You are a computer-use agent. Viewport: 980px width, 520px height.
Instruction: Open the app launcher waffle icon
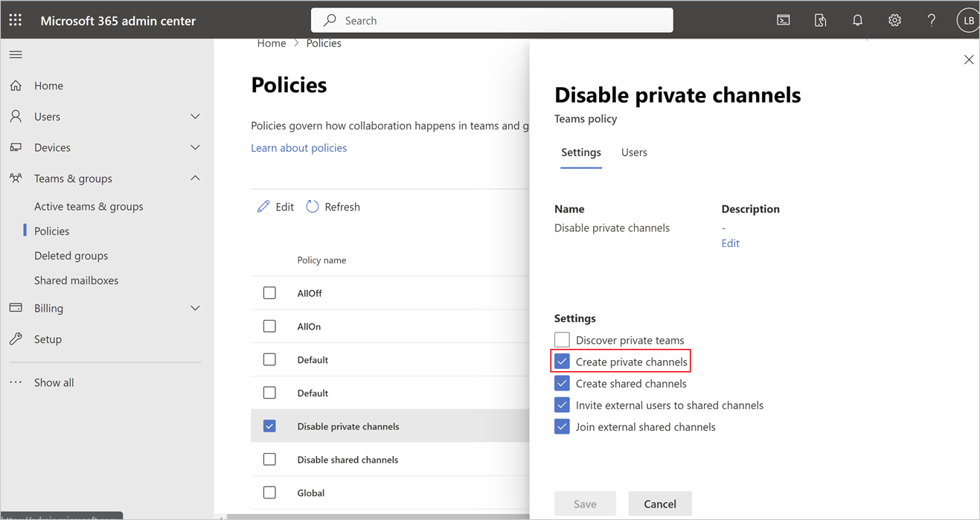(x=16, y=20)
